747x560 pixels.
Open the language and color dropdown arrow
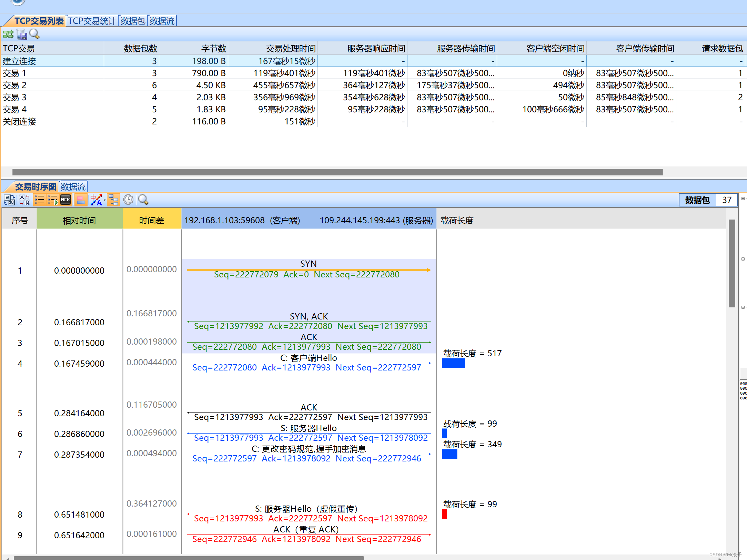coord(104,200)
